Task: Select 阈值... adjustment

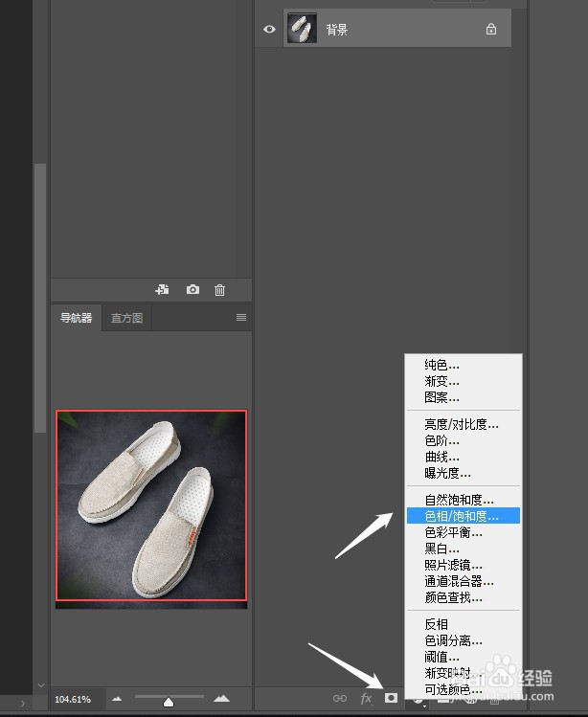Action: tap(464, 657)
